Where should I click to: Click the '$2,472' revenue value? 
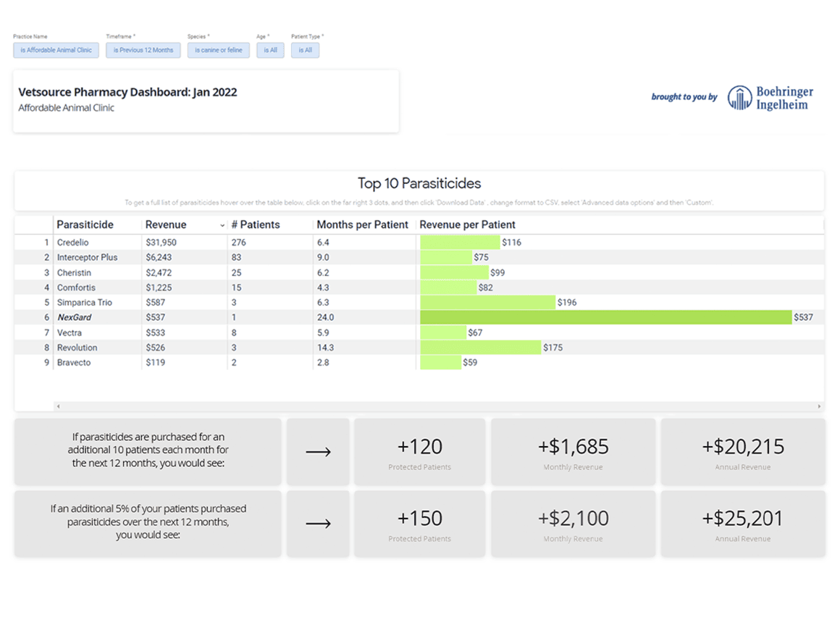(x=159, y=273)
